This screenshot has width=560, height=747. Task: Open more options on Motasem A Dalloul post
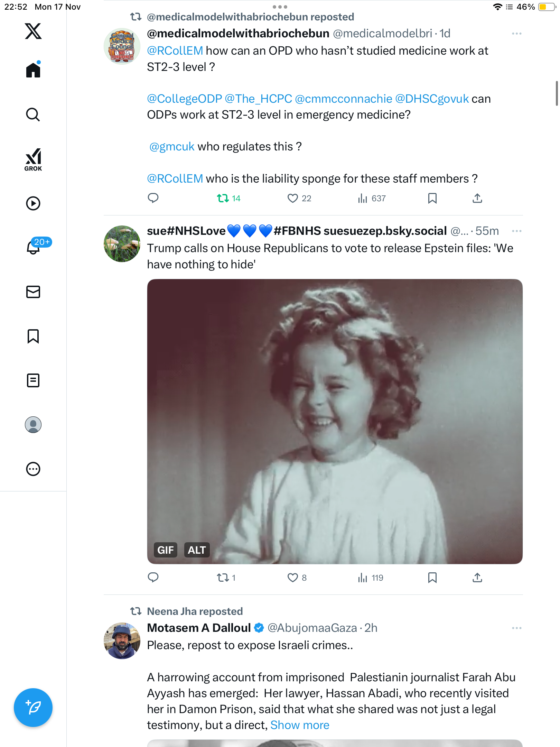(516, 628)
